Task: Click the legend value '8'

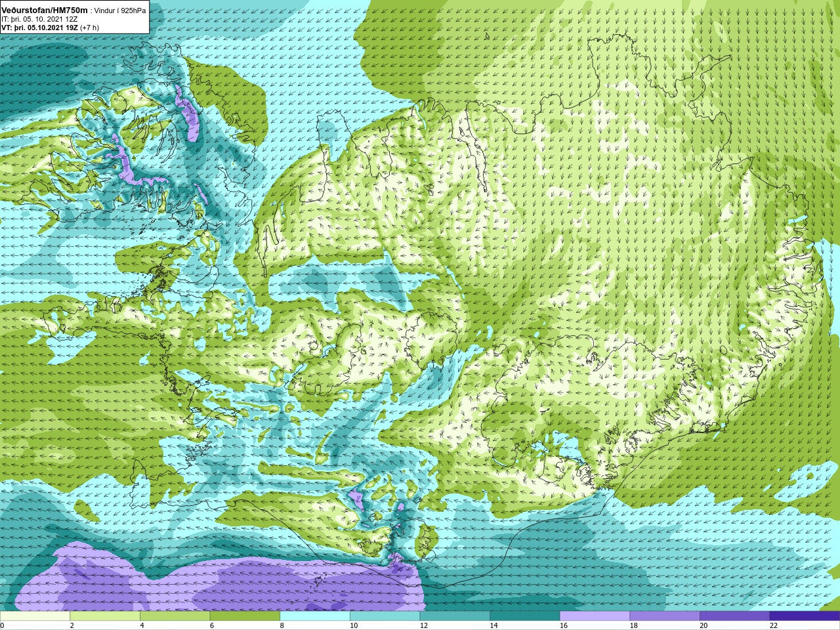Action: (282, 625)
